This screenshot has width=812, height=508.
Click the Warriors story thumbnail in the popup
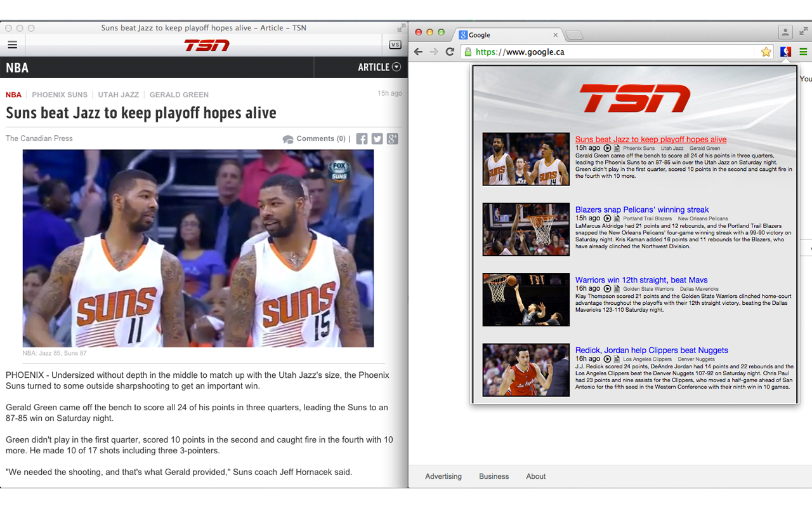[x=526, y=300]
